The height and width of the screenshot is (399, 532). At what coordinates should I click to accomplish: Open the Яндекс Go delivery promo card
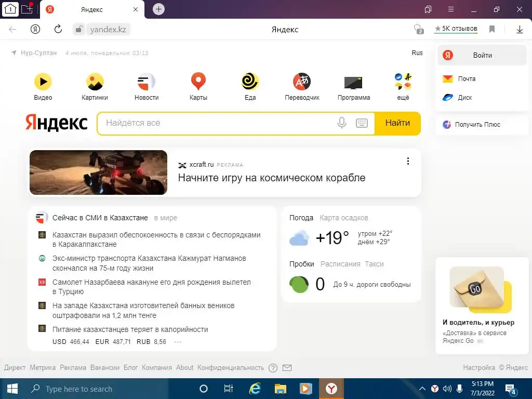click(482, 305)
